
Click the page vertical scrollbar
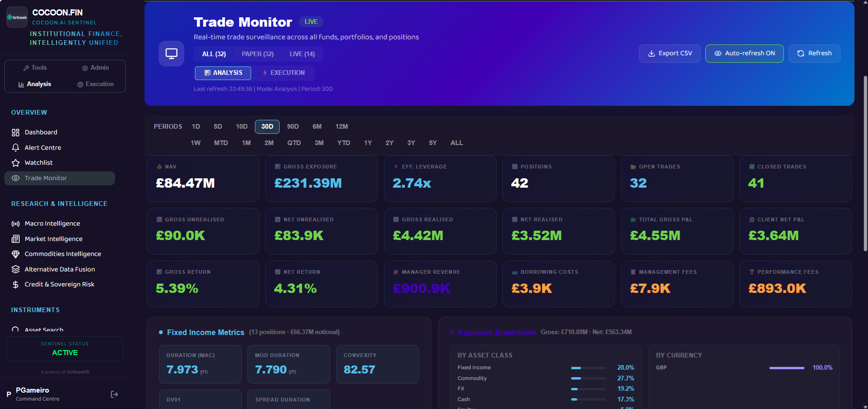pyautogui.click(x=865, y=164)
